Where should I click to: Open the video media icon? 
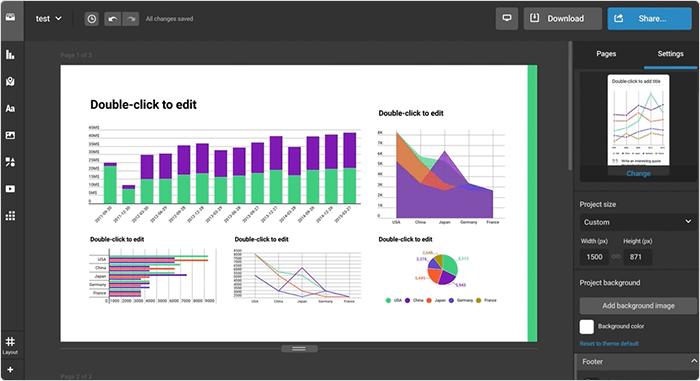(10, 189)
